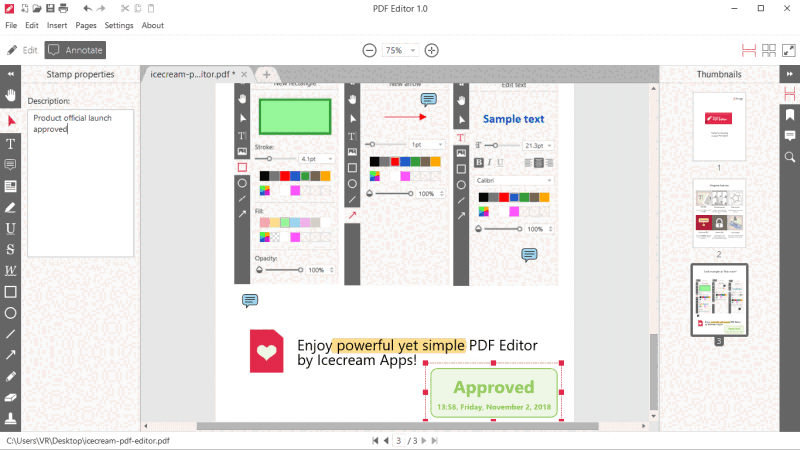Viewport: 800px width, 450px height.
Task: Select the Stamp tool
Action: (x=10, y=419)
